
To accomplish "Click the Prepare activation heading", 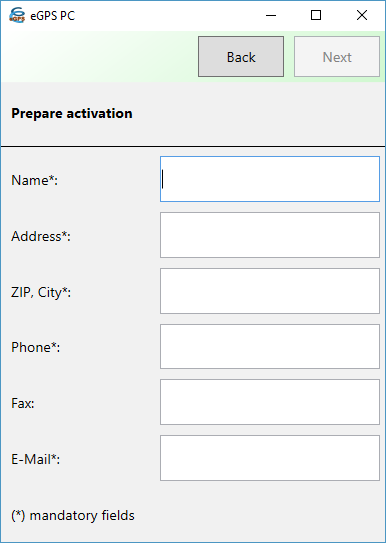I will [x=72, y=114].
